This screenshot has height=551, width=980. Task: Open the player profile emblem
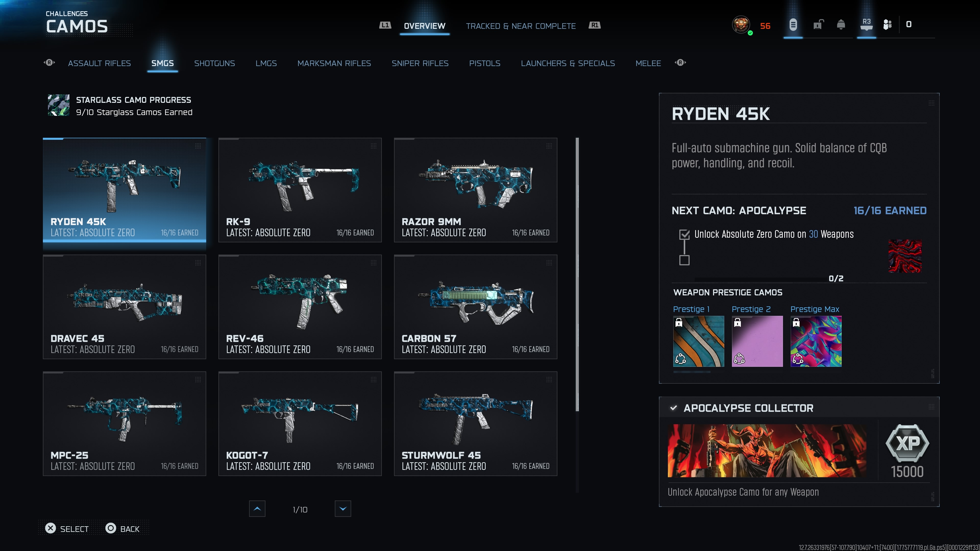click(741, 25)
